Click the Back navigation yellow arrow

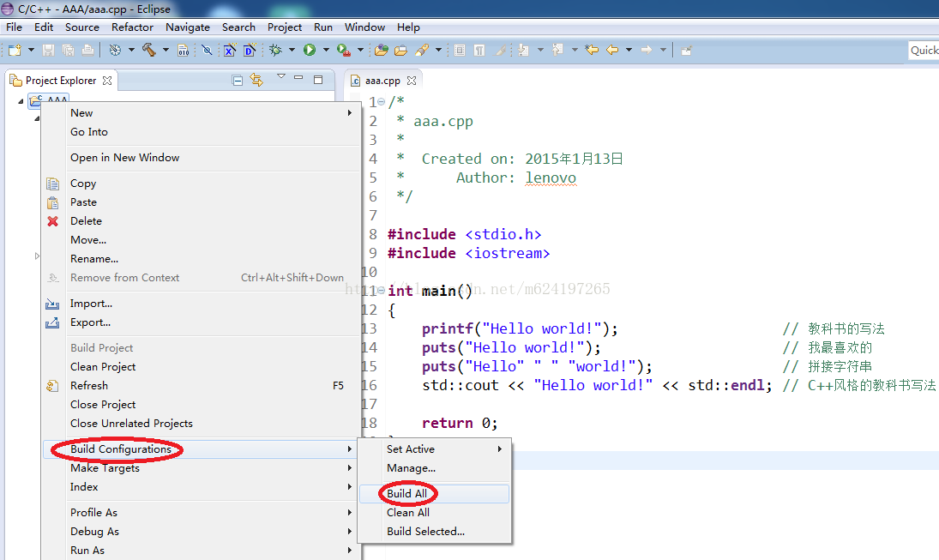point(612,51)
